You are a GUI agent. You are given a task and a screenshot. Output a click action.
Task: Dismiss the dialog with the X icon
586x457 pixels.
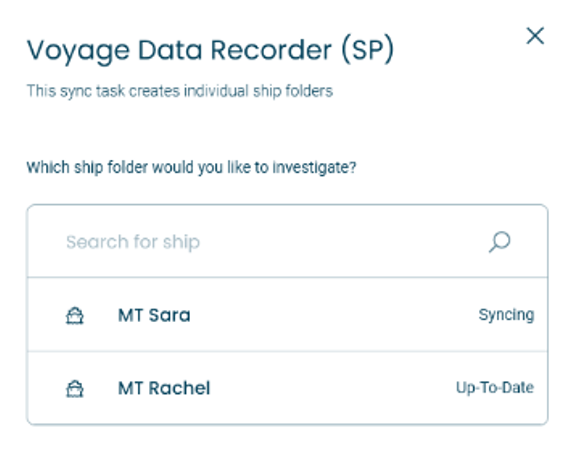(535, 36)
